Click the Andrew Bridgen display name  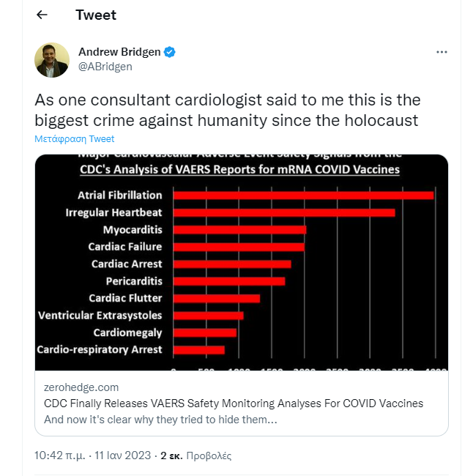[119, 52]
